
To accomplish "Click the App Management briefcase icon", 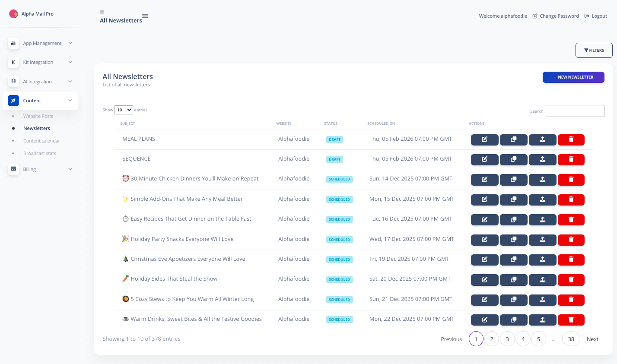I will pos(13,43).
